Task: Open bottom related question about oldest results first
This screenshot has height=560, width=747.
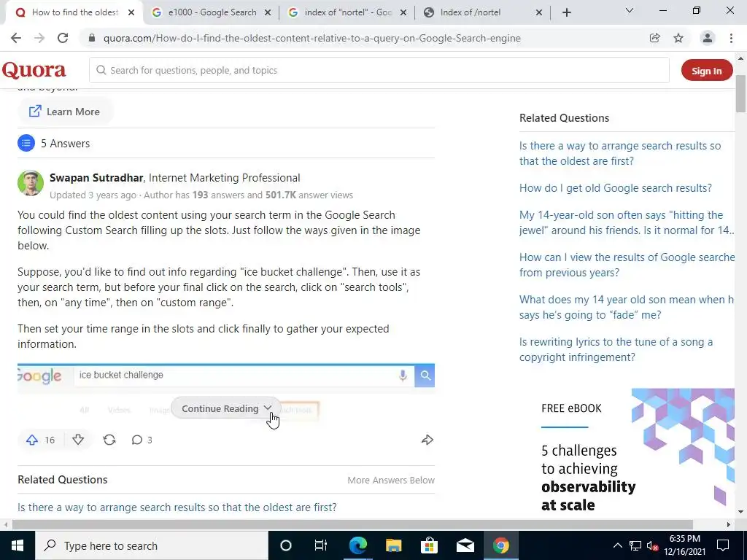Action: [177, 507]
